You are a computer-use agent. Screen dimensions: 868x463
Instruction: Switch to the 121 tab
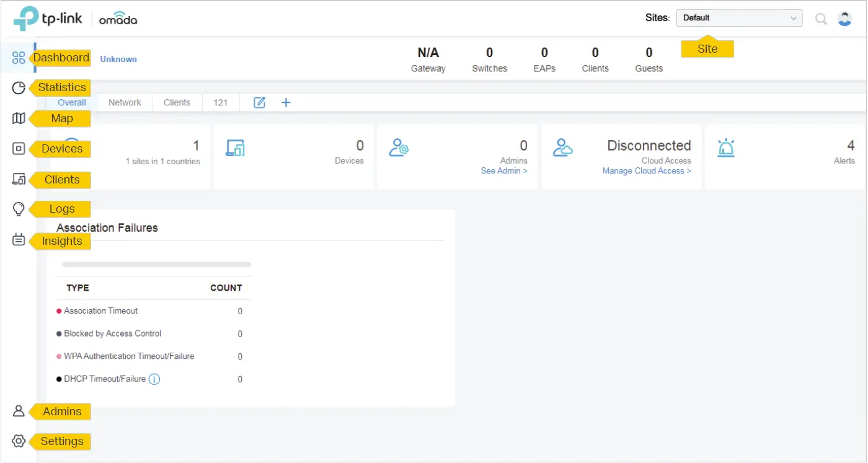(221, 103)
